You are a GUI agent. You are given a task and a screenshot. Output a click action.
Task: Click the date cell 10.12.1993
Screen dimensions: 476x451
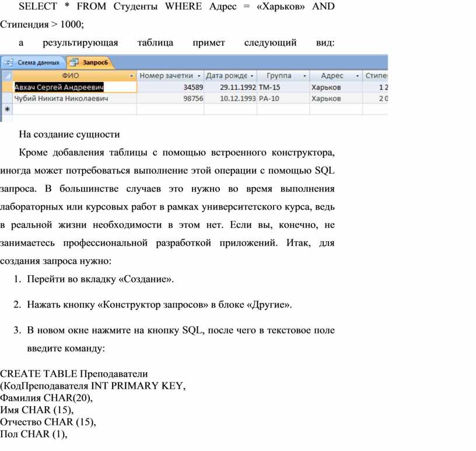(230, 98)
